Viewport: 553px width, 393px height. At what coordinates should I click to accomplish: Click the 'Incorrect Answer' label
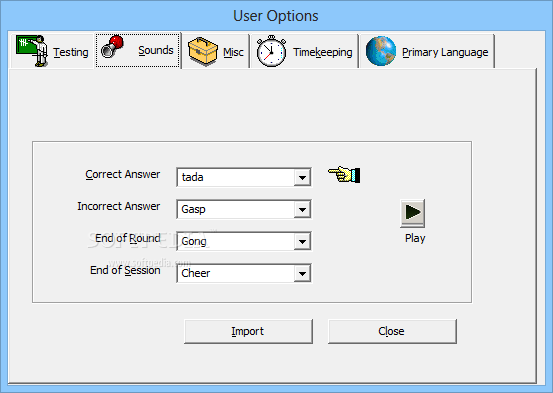coord(118,206)
